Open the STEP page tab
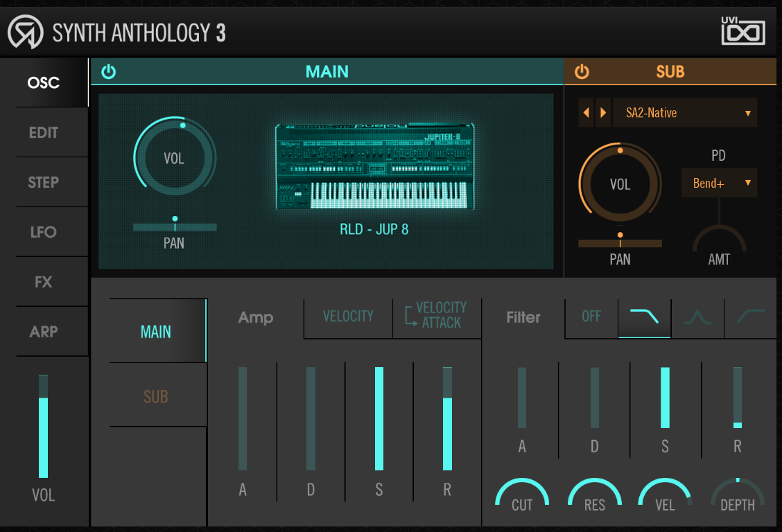The image size is (782, 532). 44,182
